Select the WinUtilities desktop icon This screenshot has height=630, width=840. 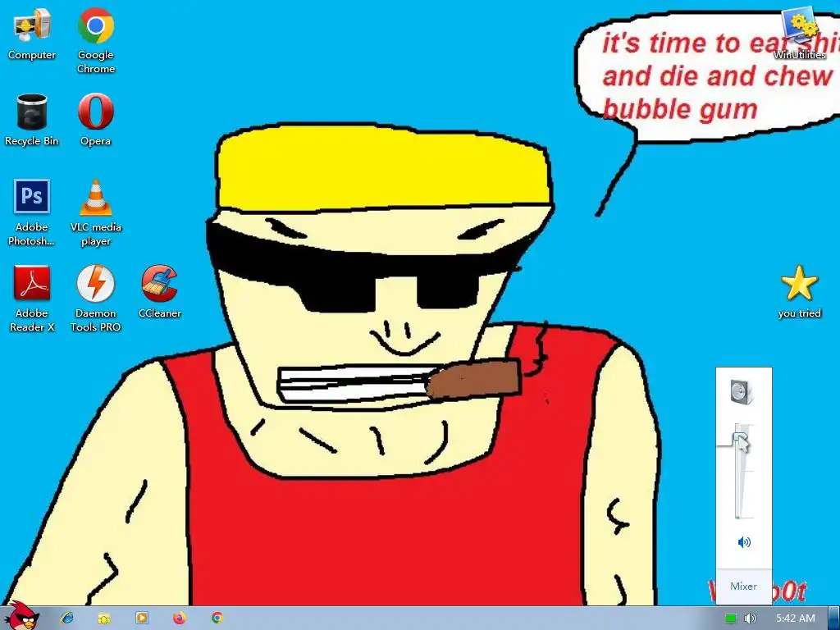(x=800, y=33)
